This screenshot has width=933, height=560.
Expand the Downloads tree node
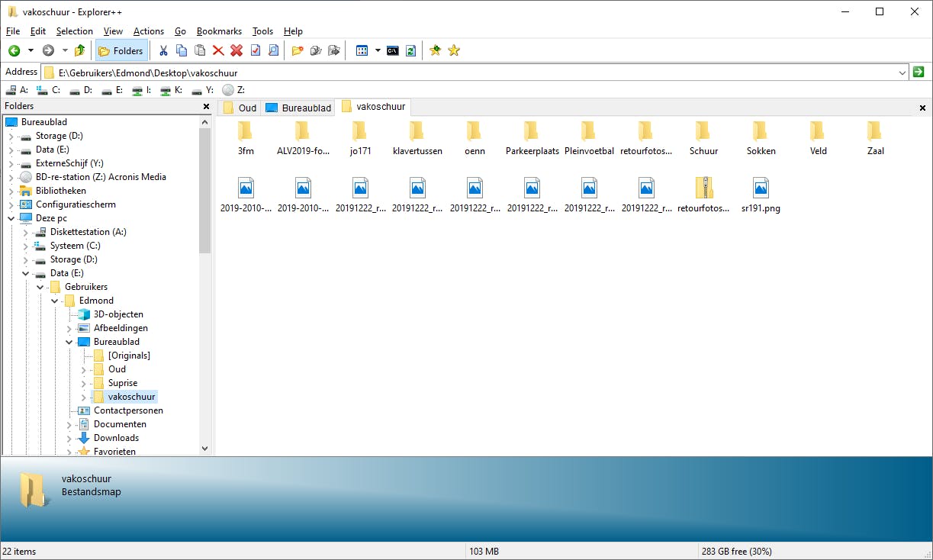click(69, 438)
